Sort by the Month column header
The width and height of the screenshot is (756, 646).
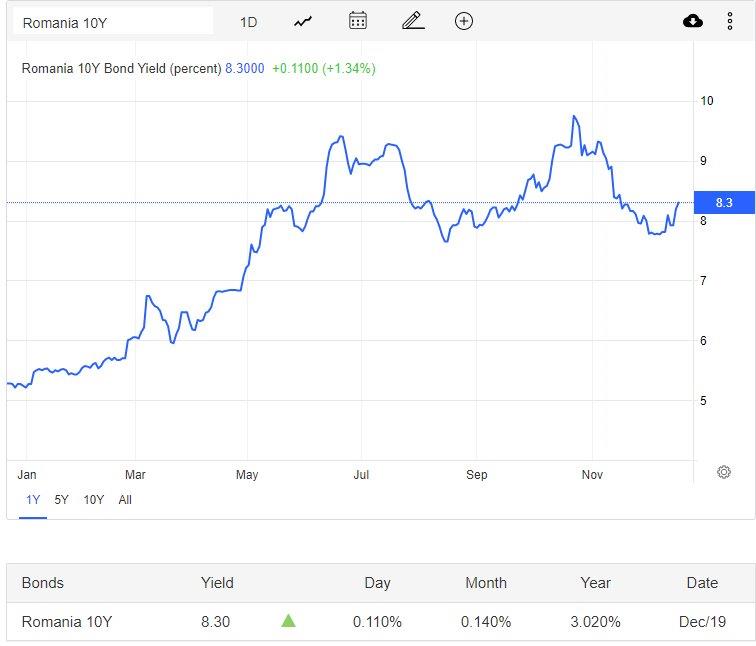[486, 583]
